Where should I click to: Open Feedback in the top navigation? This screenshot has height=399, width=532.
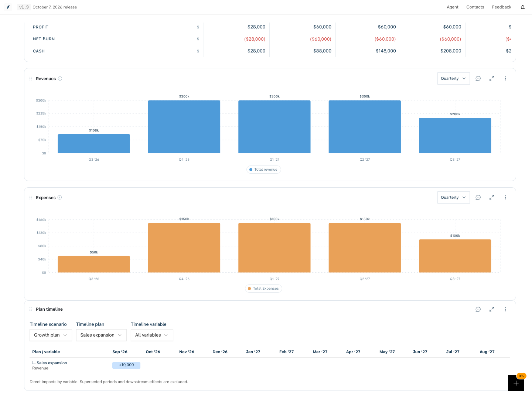coord(502,7)
